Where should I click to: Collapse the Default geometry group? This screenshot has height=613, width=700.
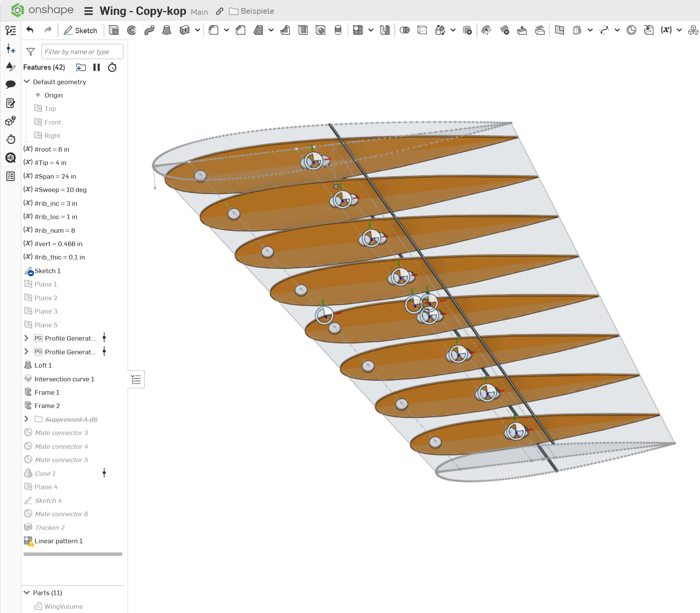pos(27,82)
